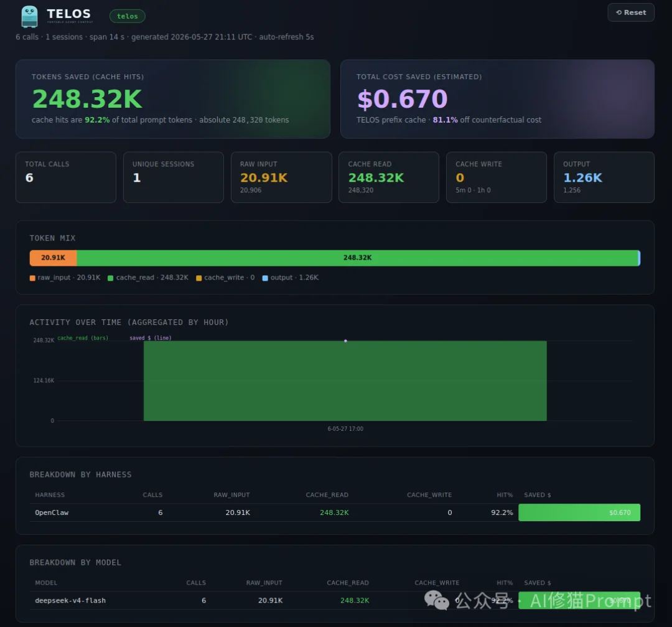This screenshot has width=672, height=627.
Task: Click the Reset button
Action: pyautogui.click(x=631, y=12)
